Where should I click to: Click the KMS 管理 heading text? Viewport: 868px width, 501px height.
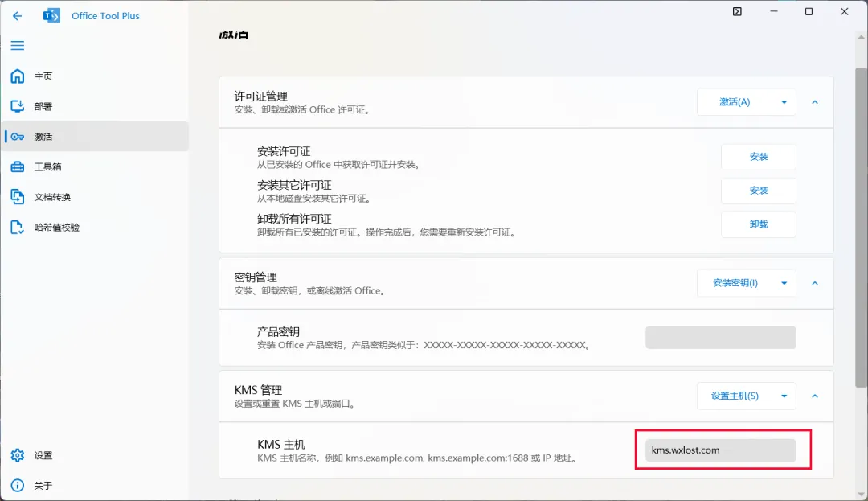[x=258, y=390]
